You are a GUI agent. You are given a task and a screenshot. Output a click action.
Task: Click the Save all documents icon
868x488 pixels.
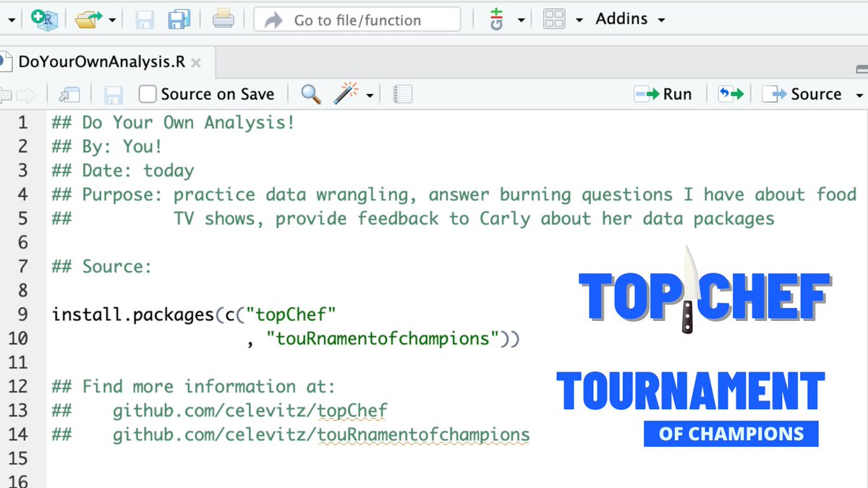tap(179, 20)
